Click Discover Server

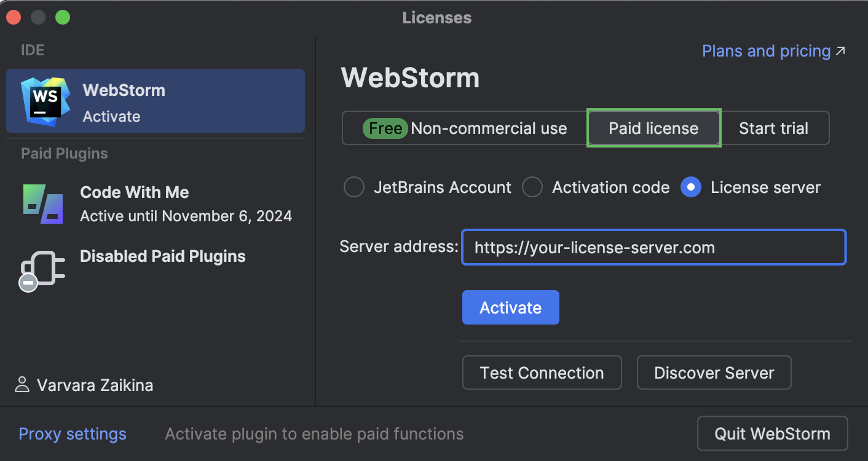714,372
